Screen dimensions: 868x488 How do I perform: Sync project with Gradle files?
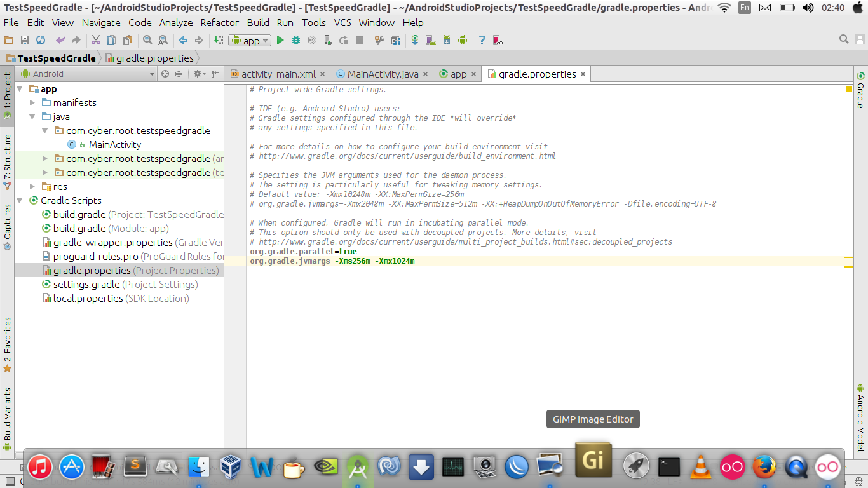coord(415,39)
